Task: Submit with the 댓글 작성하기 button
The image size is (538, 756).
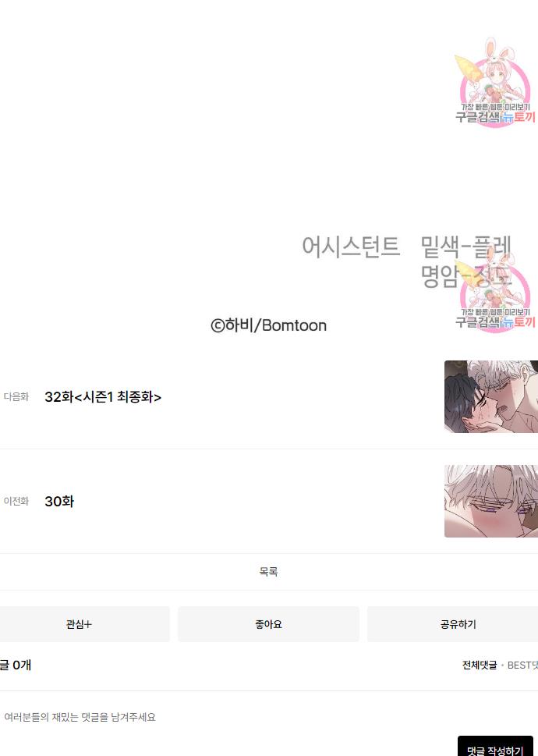Action: [495, 747]
